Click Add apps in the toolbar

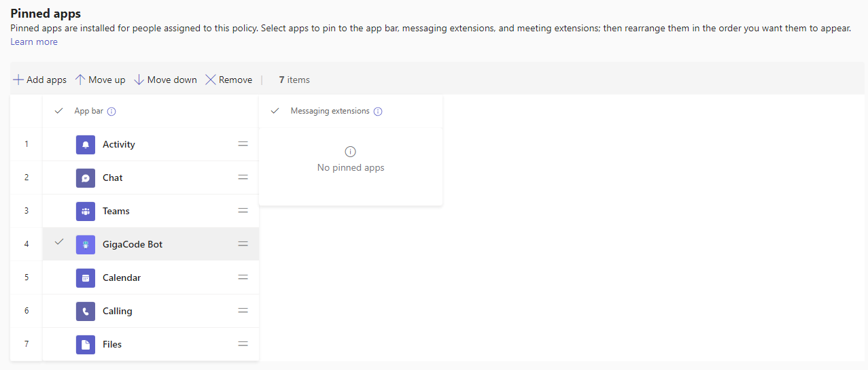(x=40, y=80)
